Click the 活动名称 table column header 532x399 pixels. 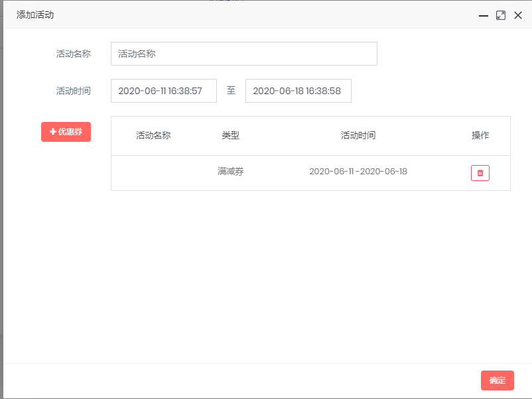(x=153, y=135)
